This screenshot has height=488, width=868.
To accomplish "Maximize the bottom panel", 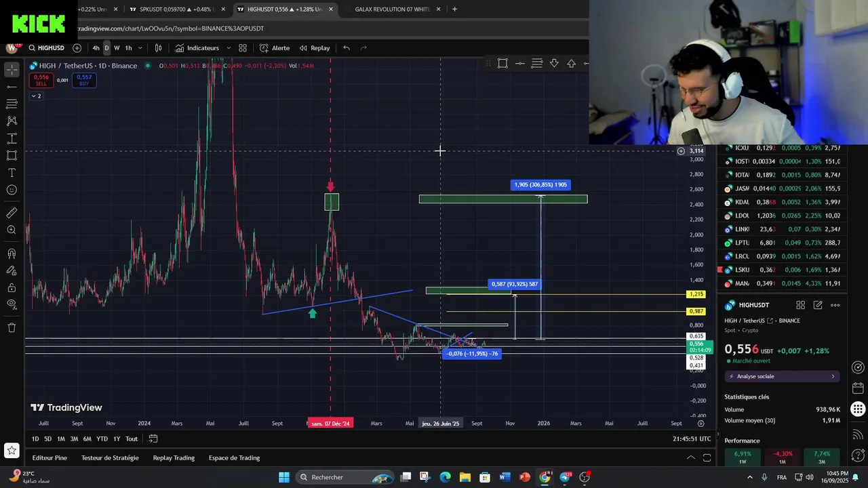I will [707, 457].
